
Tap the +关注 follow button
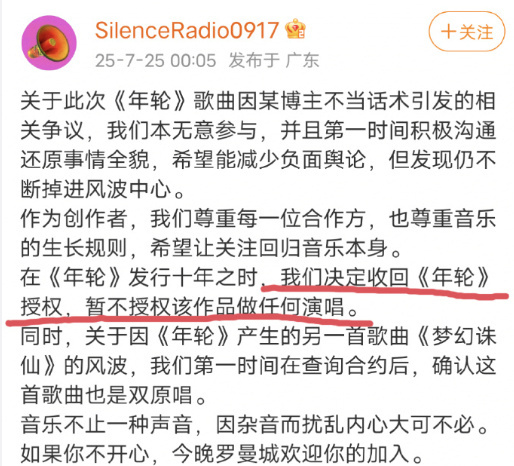[467, 32]
